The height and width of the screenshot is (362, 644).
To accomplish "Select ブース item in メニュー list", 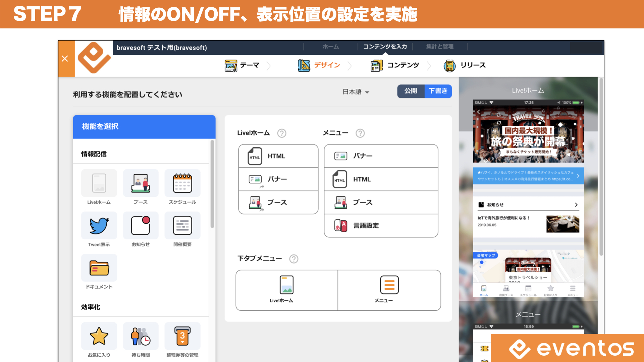I will pyautogui.click(x=381, y=202).
